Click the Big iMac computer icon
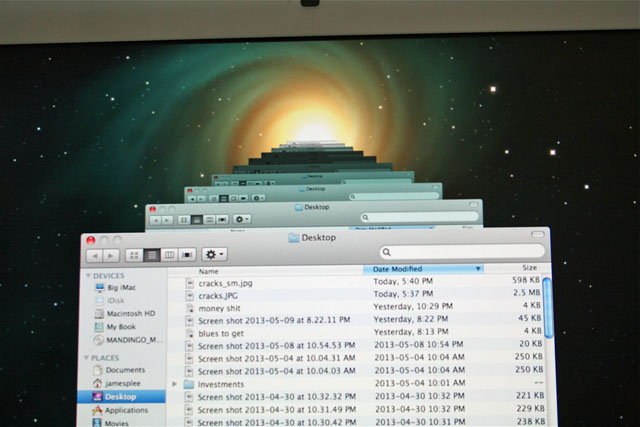Screen dimensions: 640x427 (x=99, y=288)
